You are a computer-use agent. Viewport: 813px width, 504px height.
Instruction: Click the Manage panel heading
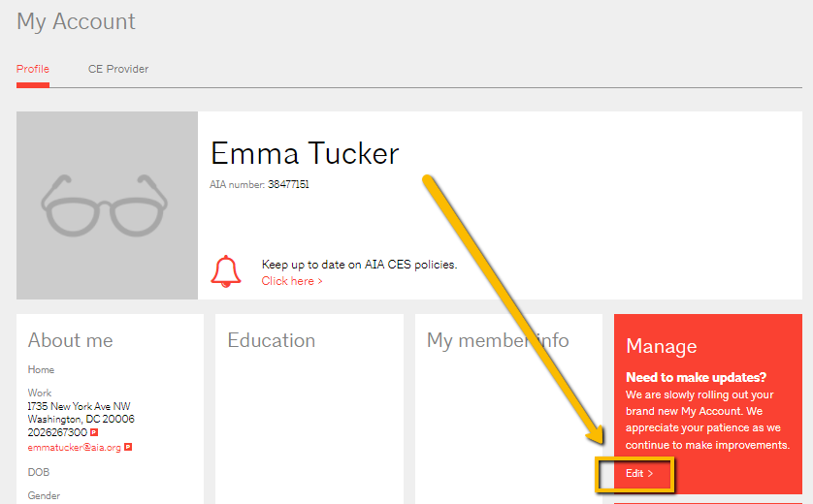[x=661, y=346]
